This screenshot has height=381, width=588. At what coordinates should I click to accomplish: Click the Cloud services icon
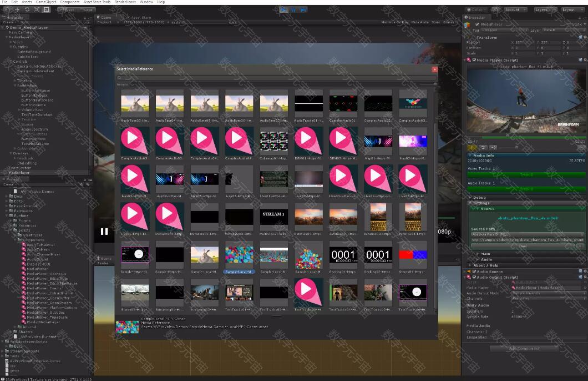(x=496, y=9)
